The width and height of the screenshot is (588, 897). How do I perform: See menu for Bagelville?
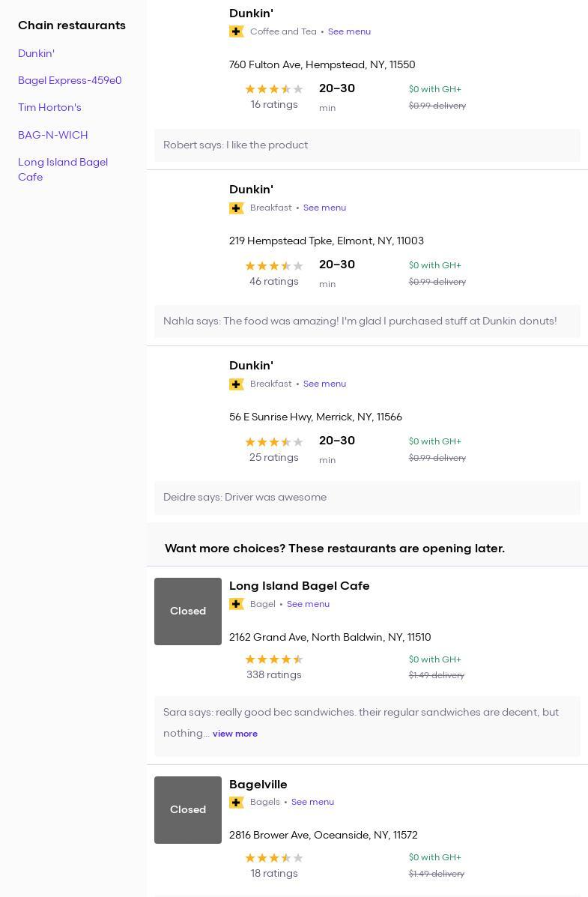312,802
